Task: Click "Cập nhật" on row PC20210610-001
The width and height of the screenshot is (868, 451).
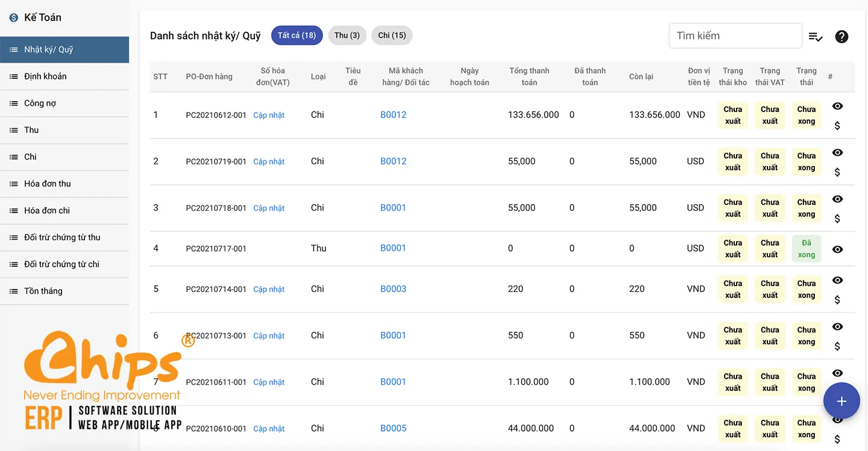Action: point(269,429)
